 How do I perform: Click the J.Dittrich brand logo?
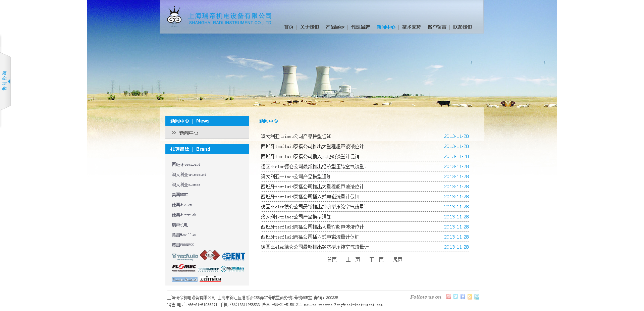[210, 279]
